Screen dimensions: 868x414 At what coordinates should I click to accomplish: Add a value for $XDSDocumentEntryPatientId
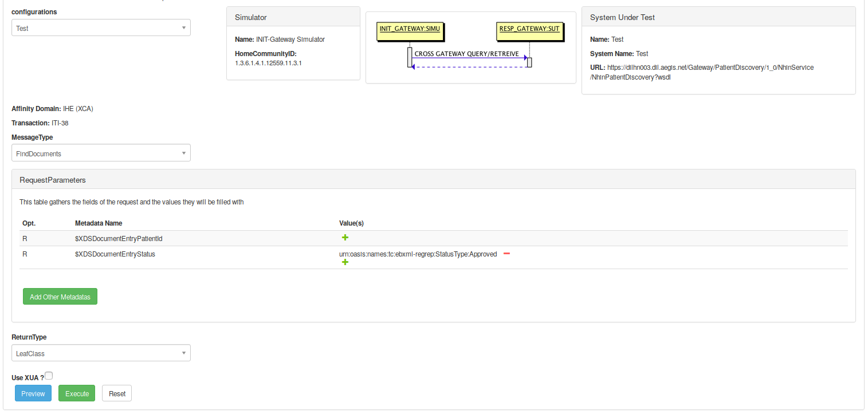point(345,238)
